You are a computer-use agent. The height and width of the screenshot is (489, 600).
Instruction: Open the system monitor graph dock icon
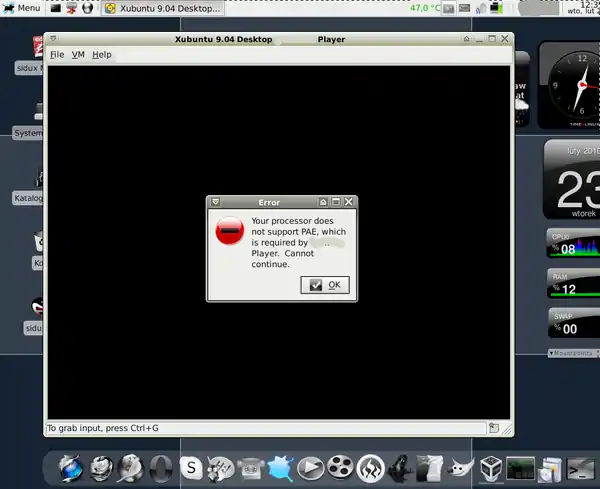pyautogui.click(x=520, y=467)
